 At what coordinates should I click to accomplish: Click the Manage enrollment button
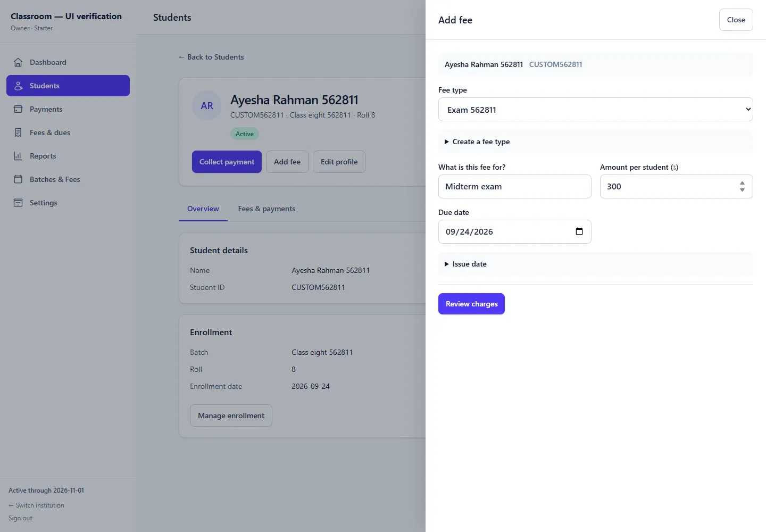(x=231, y=415)
